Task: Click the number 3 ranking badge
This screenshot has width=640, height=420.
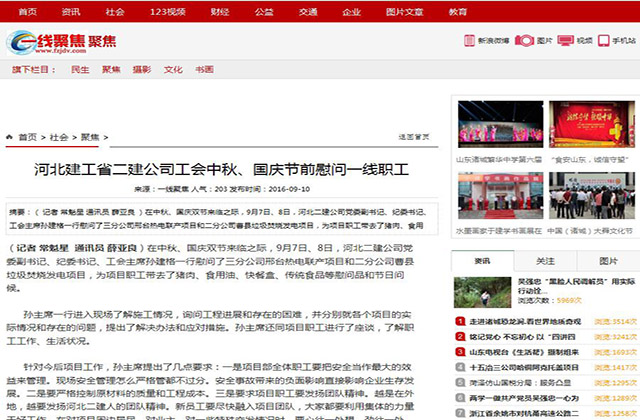Action: (459, 352)
